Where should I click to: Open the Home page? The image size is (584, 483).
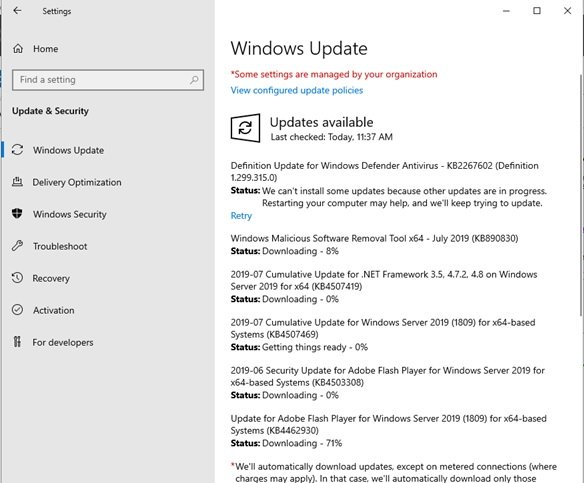[x=45, y=49]
